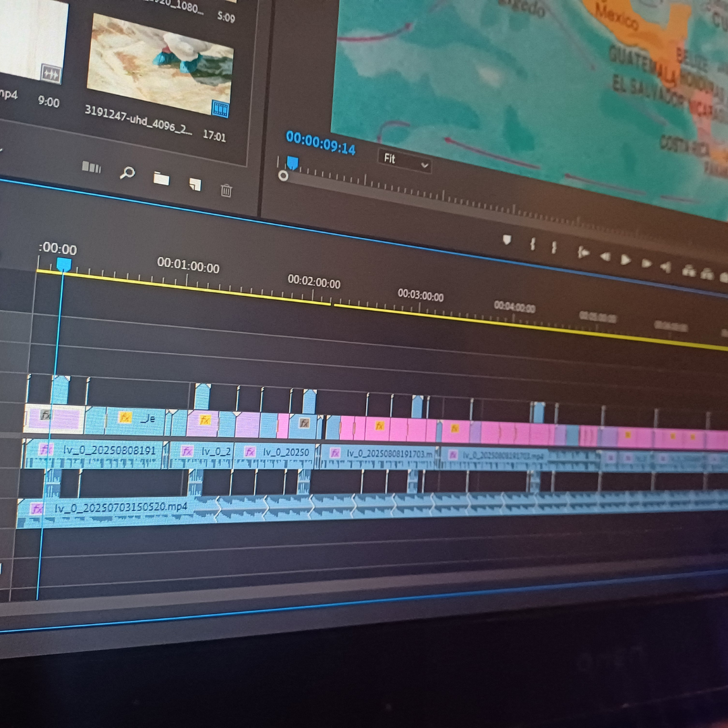This screenshot has height=728, width=728.
Task: Click the 00:00:09:14 playhead timecode field
Action: [320, 142]
